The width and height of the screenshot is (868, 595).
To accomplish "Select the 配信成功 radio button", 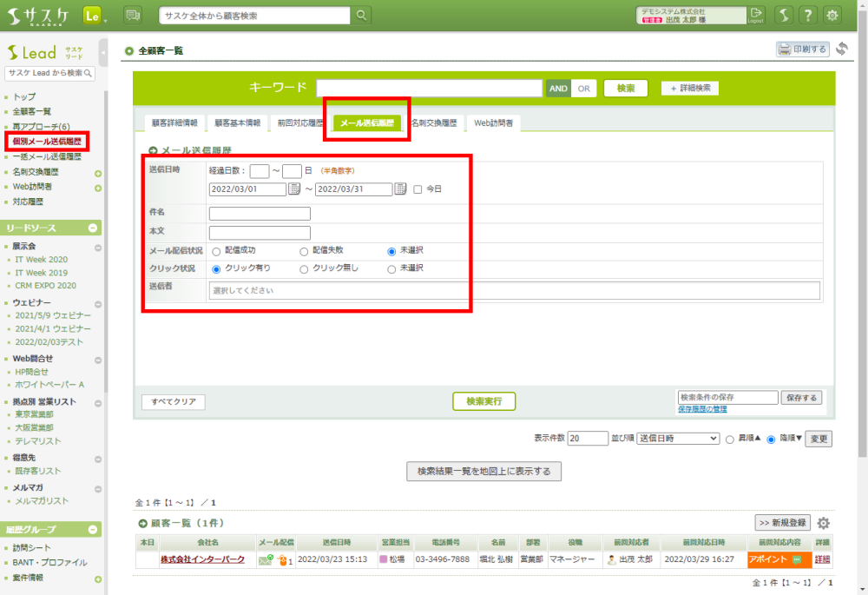I will 216,251.
